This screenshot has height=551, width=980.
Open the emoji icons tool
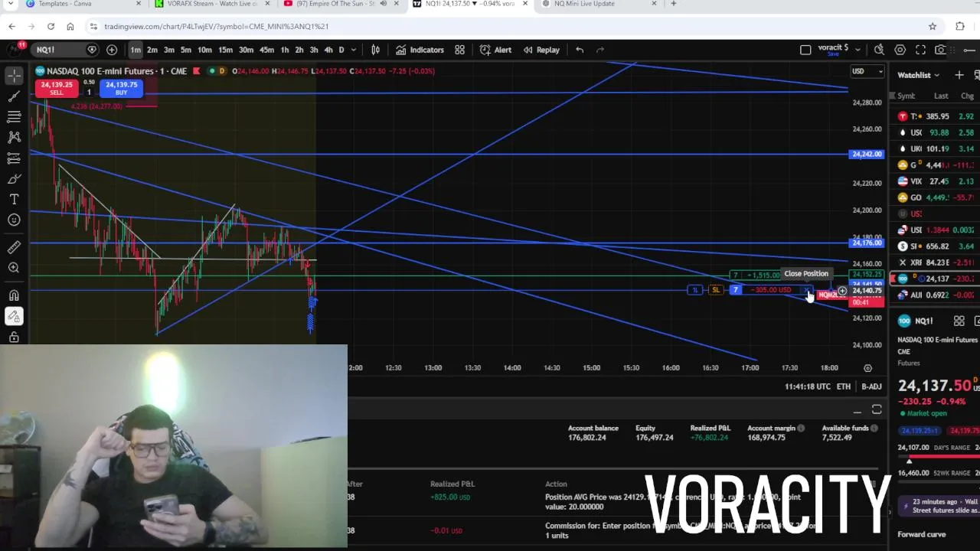tap(14, 220)
